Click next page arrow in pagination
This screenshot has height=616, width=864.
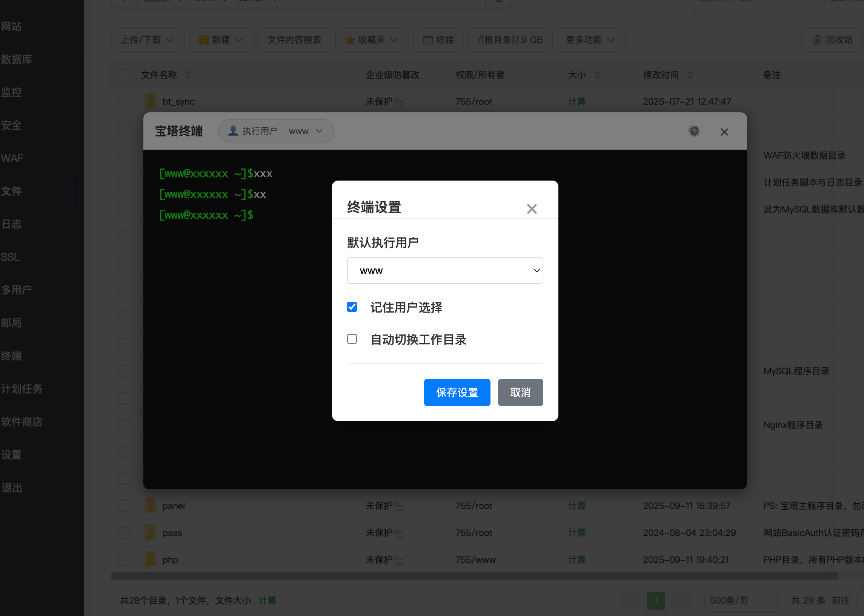click(x=680, y=601)
